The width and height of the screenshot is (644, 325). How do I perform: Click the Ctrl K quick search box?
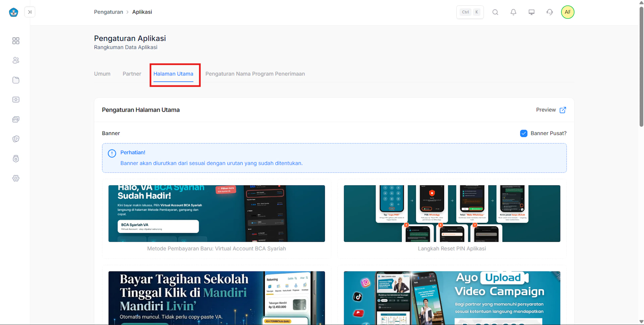[x=470, y=12]
